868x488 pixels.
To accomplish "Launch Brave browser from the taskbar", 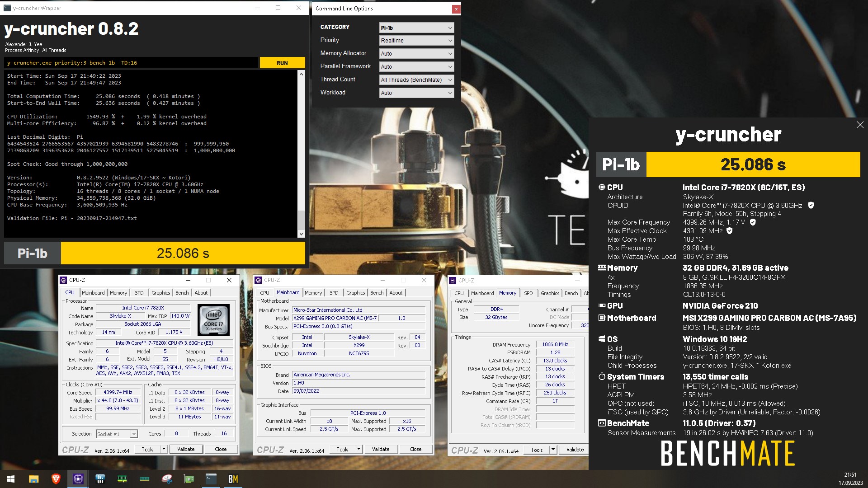I will click(x=56, y=479).
